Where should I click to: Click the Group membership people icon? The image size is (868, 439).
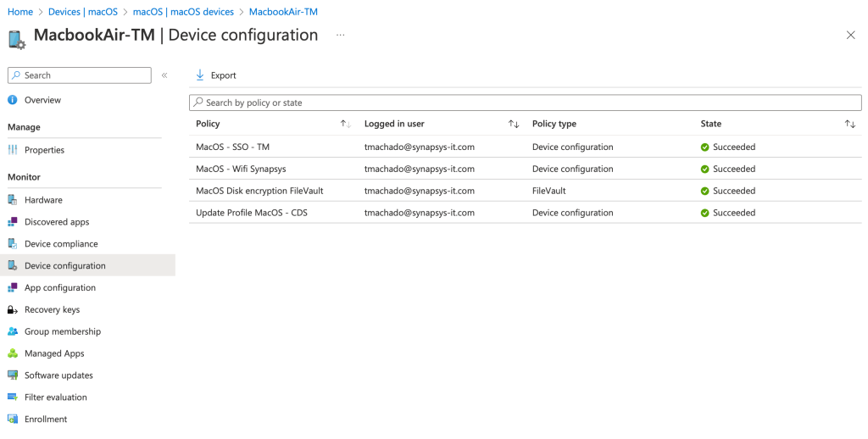click(13, 332)
